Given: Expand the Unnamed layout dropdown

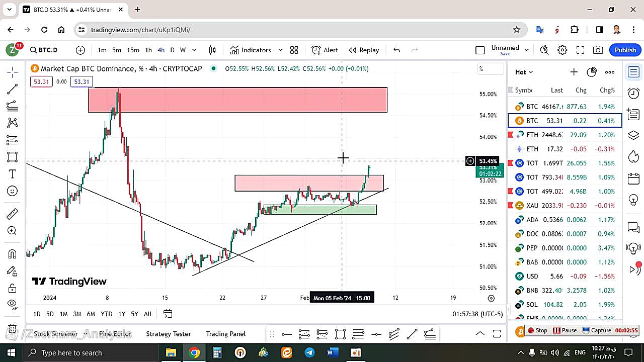Looking at the screenshot, I should pos(527,50).
